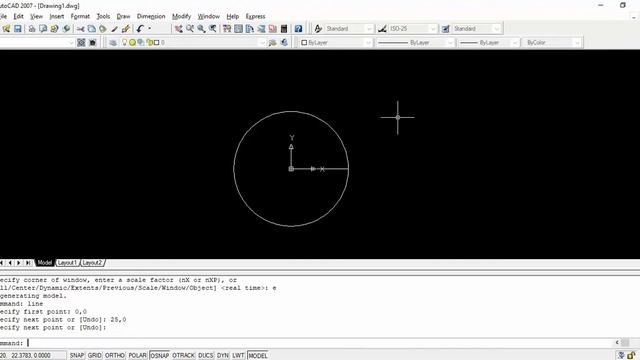Image resolution: width=640 pixels, height=360 pixels.
Task: Open the lineweight ByLayer dropdown
Action: (x=489, y=42)
